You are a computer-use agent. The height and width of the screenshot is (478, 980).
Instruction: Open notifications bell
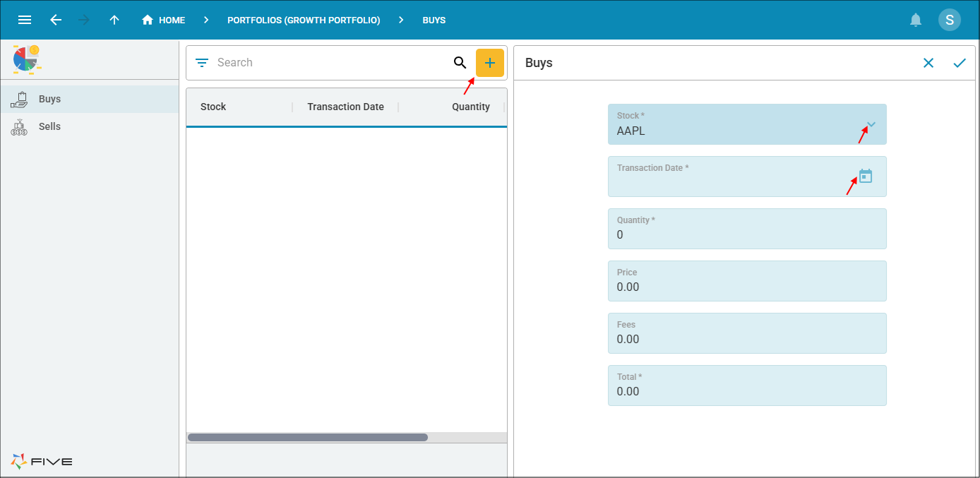[916, 20]
